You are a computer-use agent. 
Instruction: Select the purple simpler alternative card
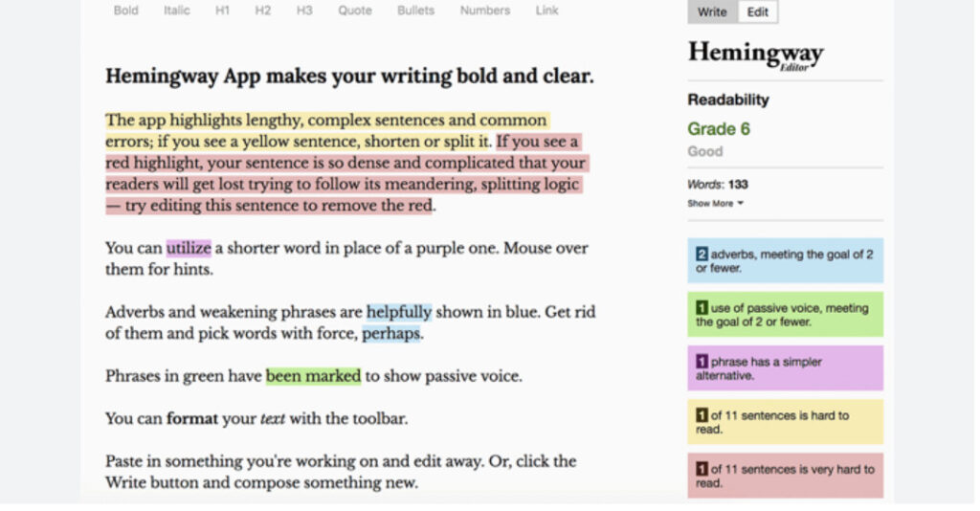[x=786, y=368]
